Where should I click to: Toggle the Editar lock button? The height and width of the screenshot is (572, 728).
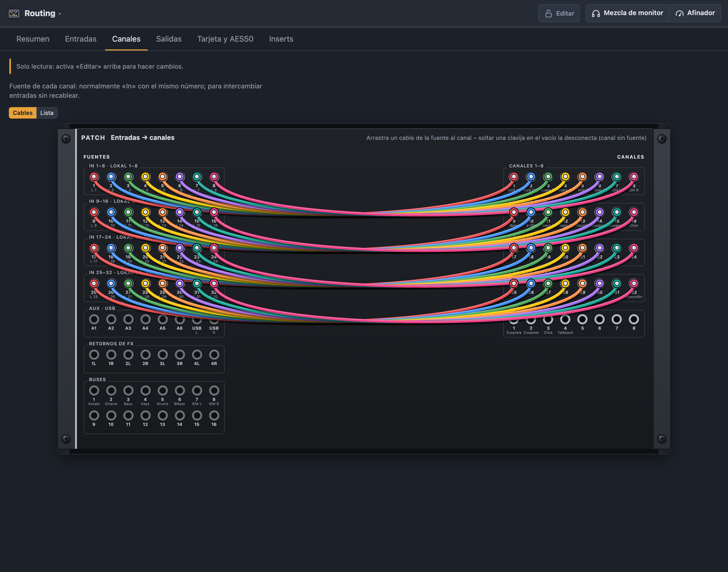tap(559, 13)
